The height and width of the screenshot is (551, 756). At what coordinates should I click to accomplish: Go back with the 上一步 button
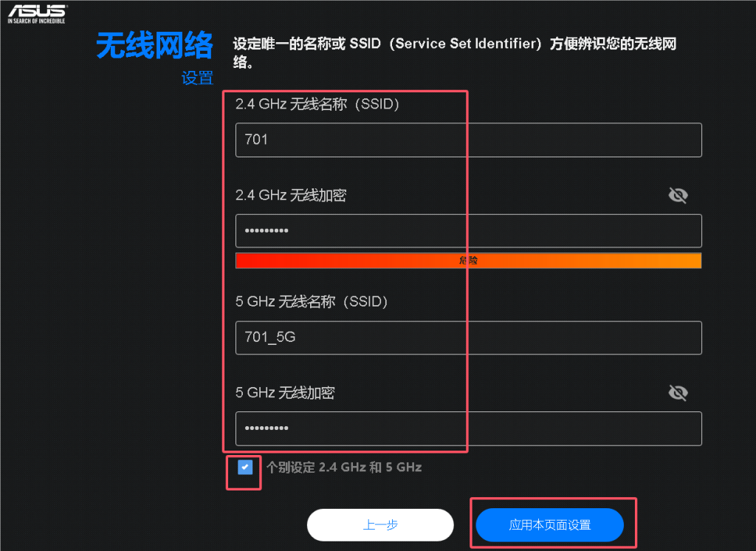(x=380, y=525)
